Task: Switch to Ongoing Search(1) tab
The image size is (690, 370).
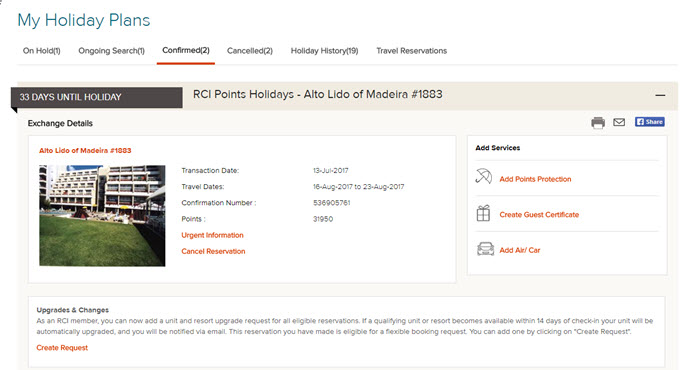Action: tap(111, 51)
